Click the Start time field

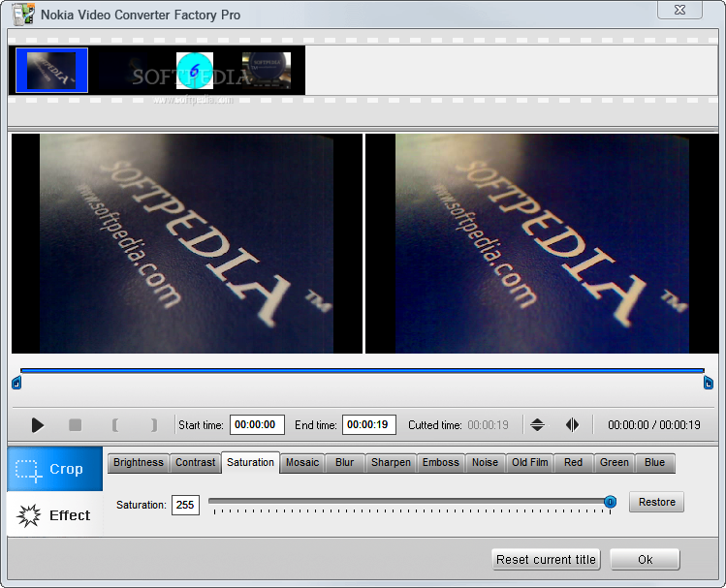coord(257,424)
